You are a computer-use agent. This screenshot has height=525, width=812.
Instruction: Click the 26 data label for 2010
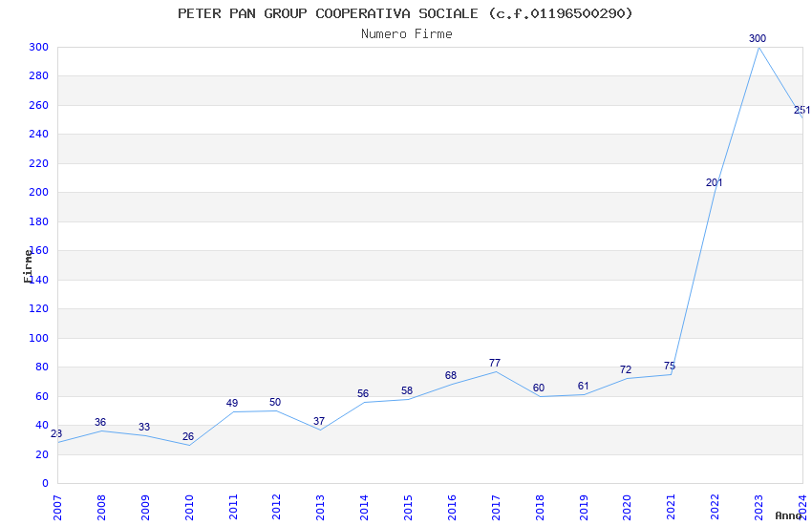coord(188,436)
